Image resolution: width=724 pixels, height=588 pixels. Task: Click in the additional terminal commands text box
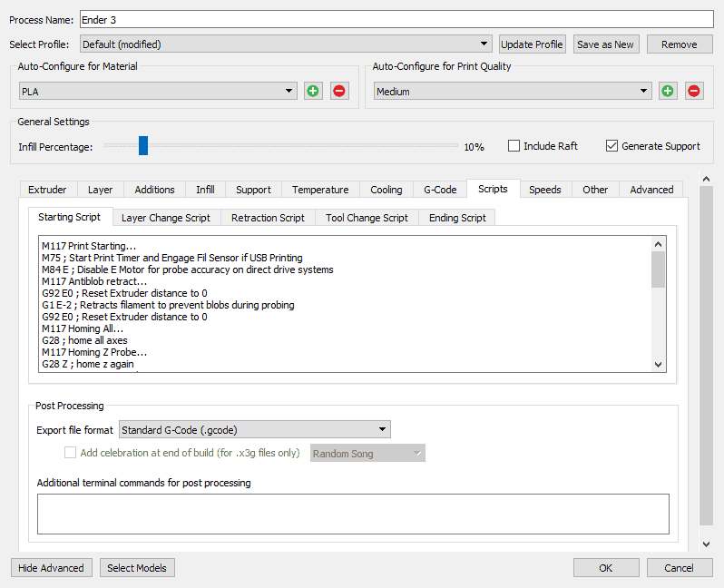click(353, 514)
